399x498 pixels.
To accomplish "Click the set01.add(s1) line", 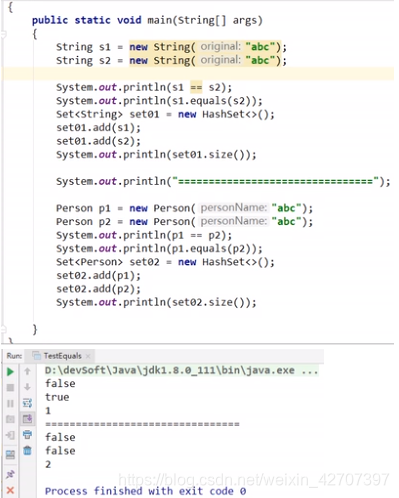I will (x=99, y=128).
